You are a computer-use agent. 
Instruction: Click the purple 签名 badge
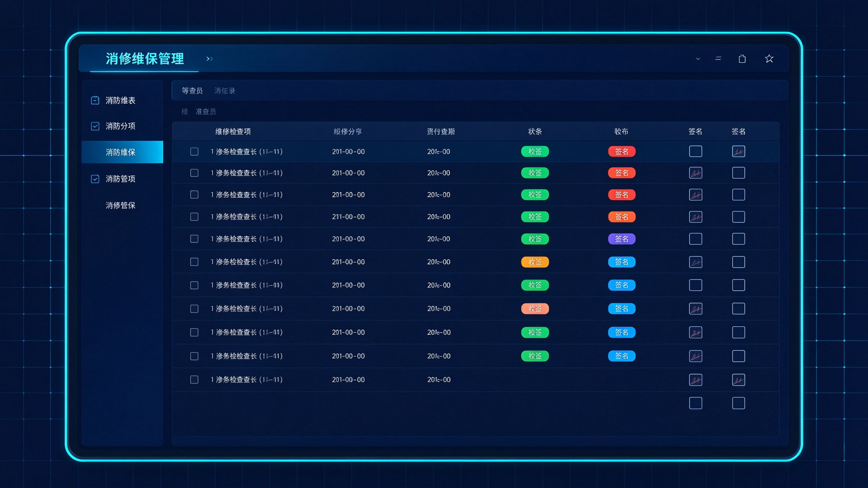(x=622, y=239)
